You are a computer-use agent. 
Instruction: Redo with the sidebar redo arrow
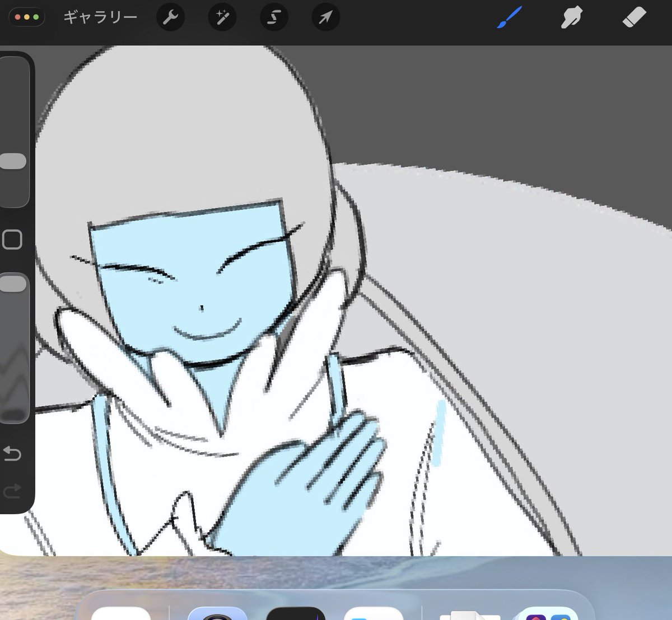tap(12, 491)
